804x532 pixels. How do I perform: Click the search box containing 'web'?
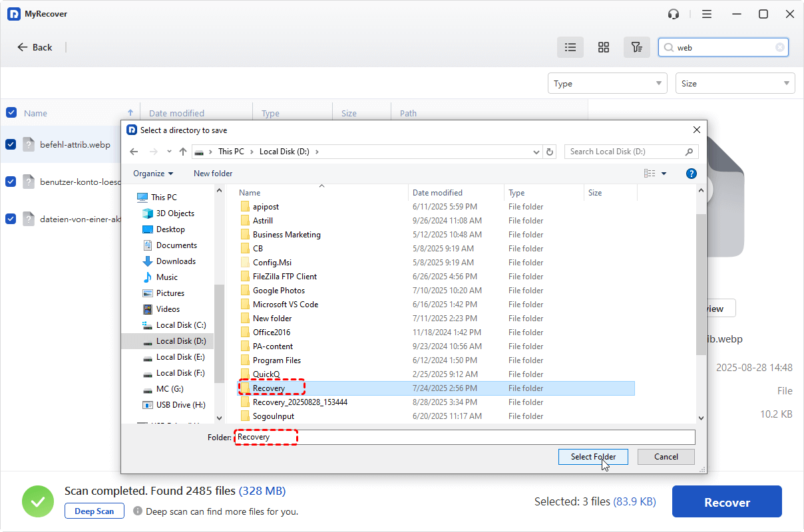point(723,47)
